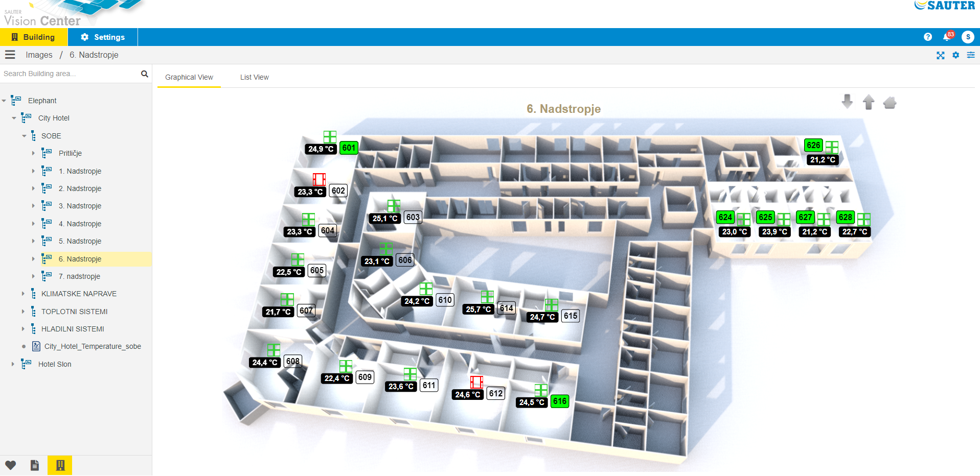Open the Settings menu tab

click(x=103, y=37)
